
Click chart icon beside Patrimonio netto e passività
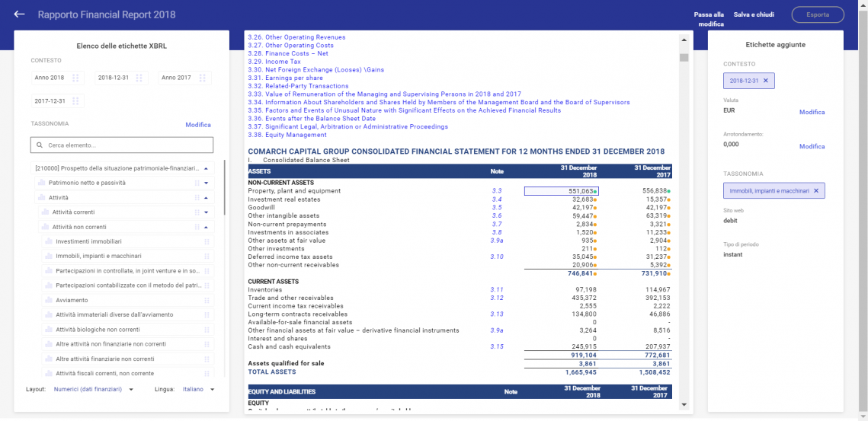pyautogui.click(x=41, y=183)
